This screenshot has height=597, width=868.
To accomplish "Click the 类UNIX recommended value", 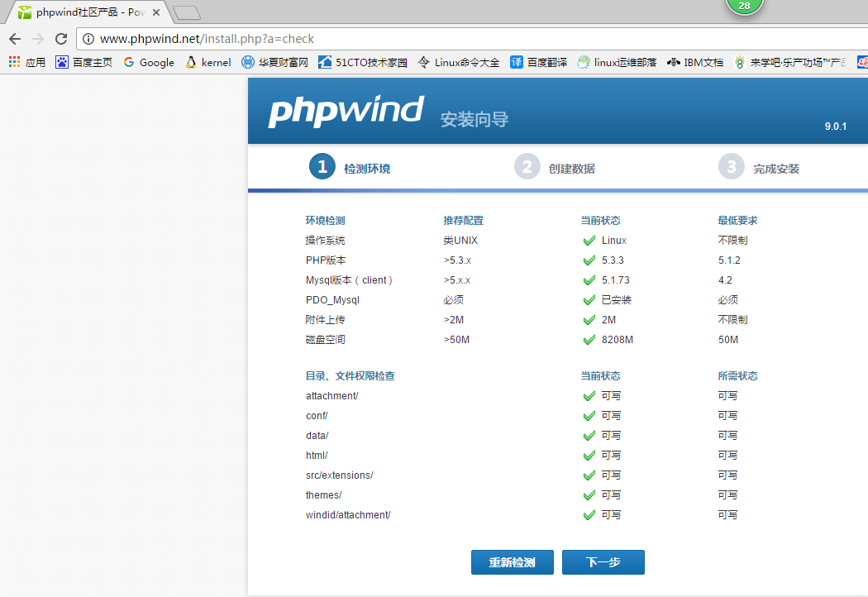I will coord(460,241).
